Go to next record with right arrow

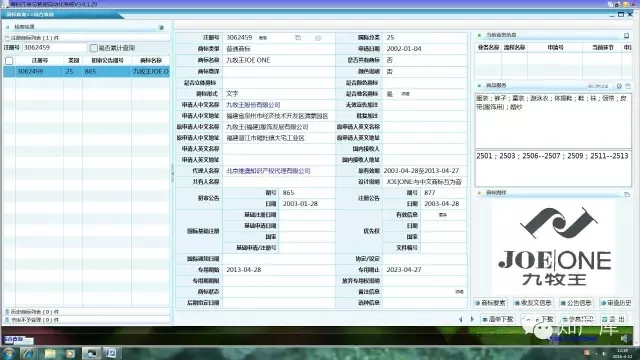472,319
